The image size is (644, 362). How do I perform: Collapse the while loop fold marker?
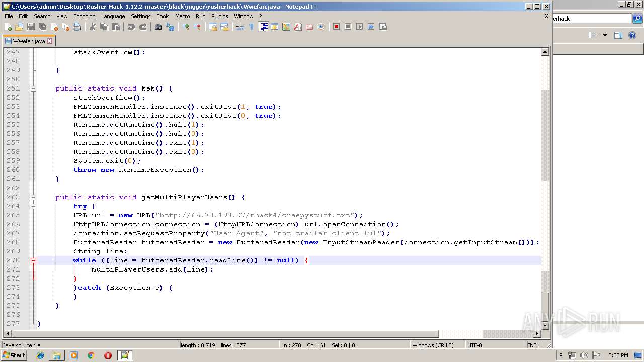(x=33, y=260)
